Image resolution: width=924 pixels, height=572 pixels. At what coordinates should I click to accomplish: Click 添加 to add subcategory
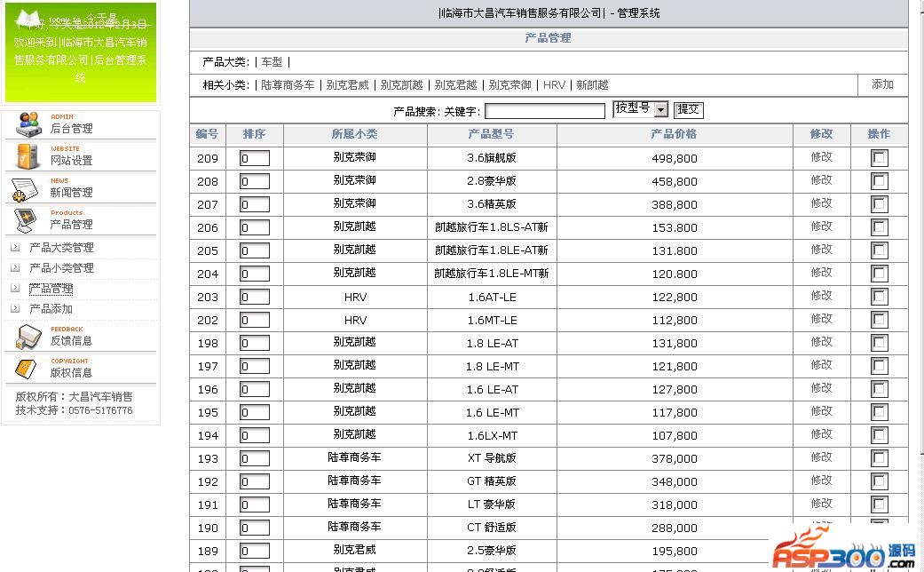tap(882, 85)
